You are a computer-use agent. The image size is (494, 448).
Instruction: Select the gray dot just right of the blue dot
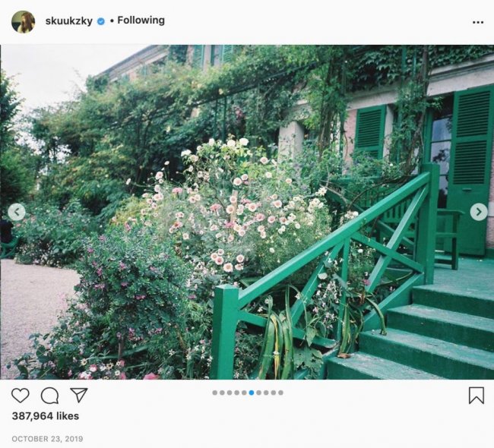pyautogui.click(x=258, y=393)
